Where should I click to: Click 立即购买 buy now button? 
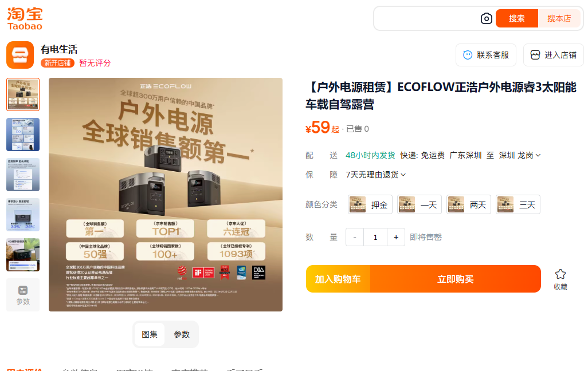(455, 279)
